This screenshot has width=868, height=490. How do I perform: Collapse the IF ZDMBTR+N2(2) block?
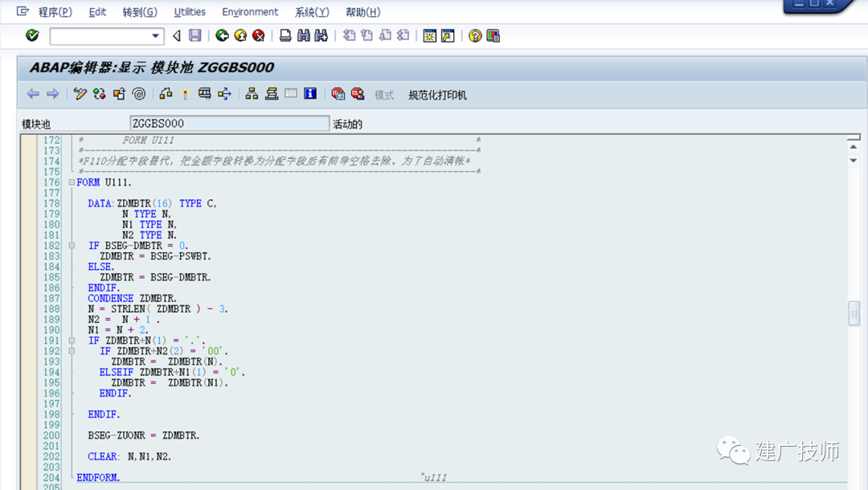(x=72, y=351)
